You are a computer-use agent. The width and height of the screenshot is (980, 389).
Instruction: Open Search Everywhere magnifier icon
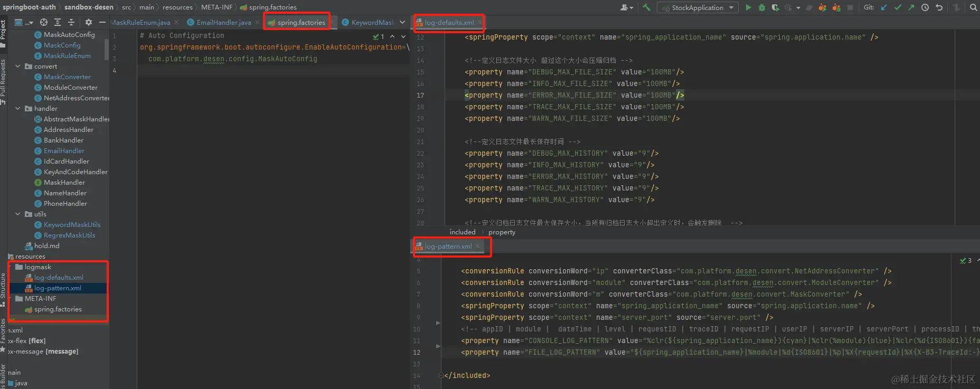point(973,7)
